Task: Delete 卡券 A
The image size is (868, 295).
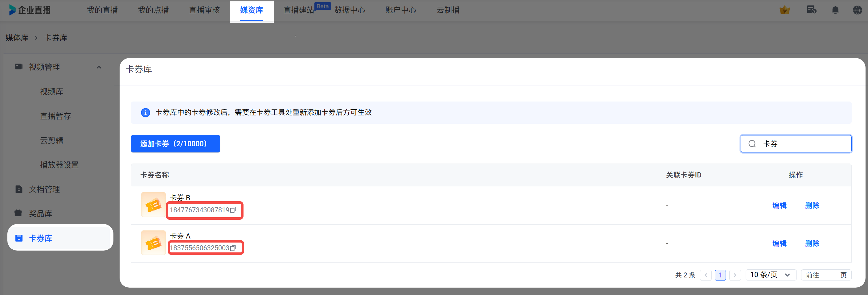Action: point(812,243)
